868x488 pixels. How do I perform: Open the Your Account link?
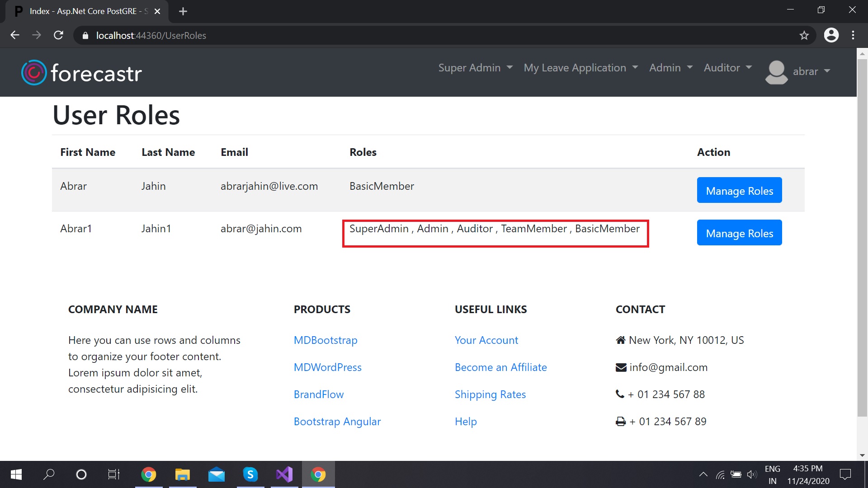tap(486, 340)
